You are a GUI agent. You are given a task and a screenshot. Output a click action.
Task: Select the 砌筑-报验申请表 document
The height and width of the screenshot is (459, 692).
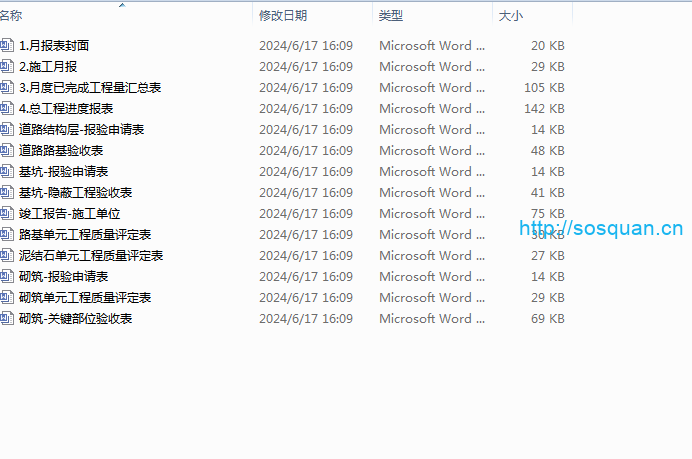(63, 276)
